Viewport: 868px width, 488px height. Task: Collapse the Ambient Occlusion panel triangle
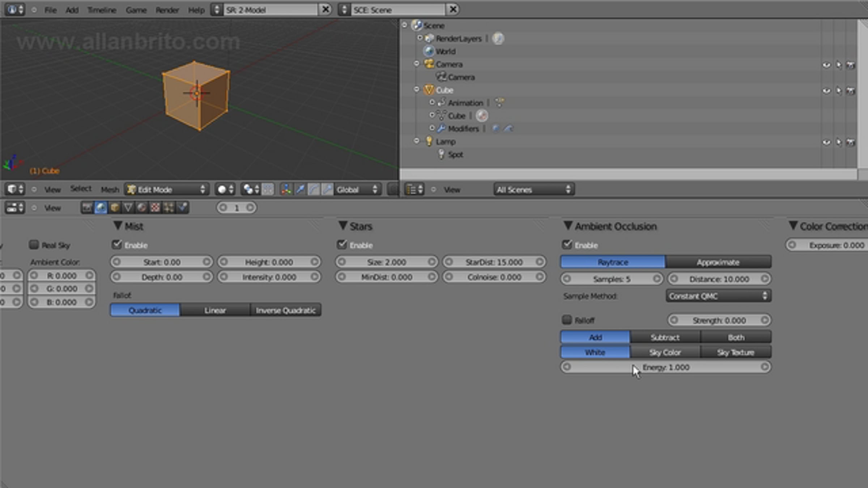[568, 226]
